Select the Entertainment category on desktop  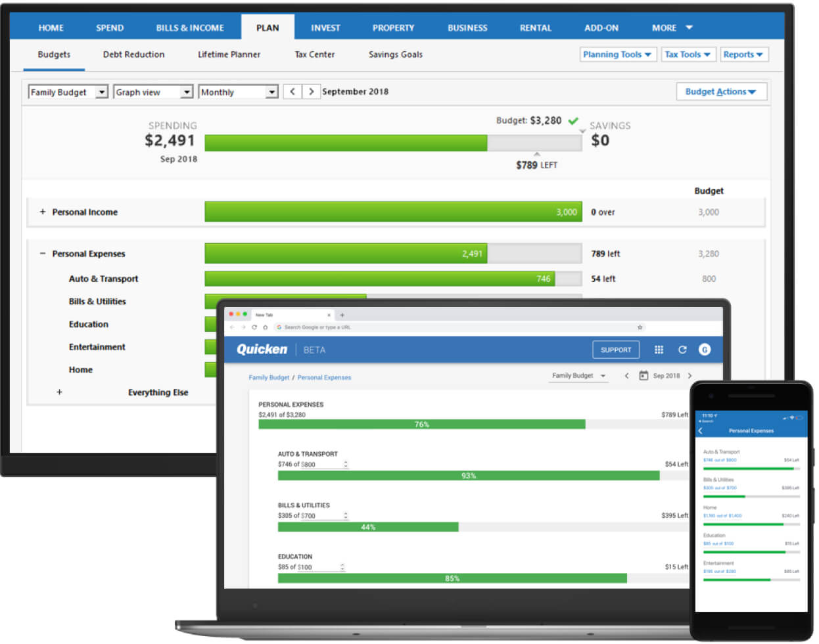(x=97, y=346)
